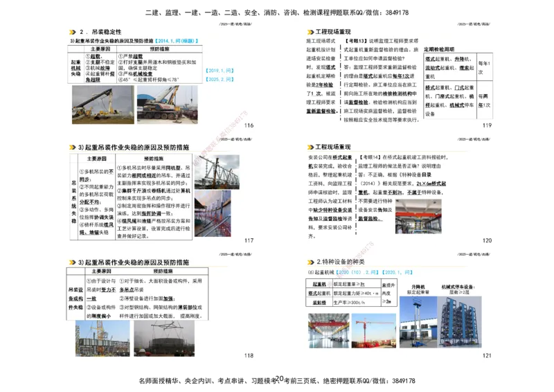
Task: Click the 主要原因 table header on slide 118
Action: 101,271
